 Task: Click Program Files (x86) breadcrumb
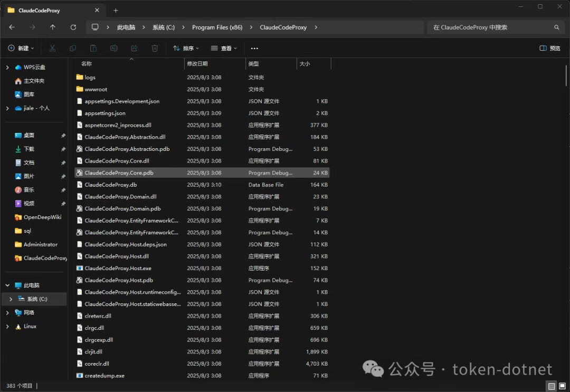click(x=217, y=27)
